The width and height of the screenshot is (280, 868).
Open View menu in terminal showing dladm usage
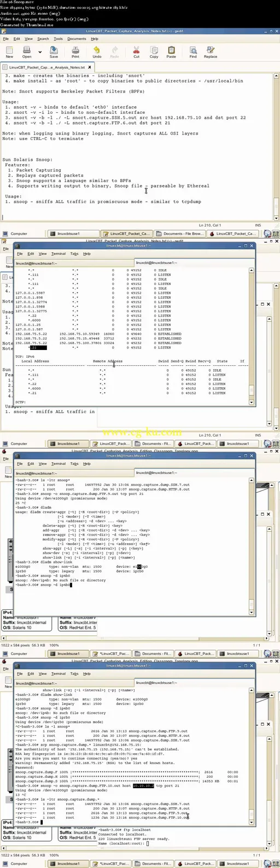[43, 464]
